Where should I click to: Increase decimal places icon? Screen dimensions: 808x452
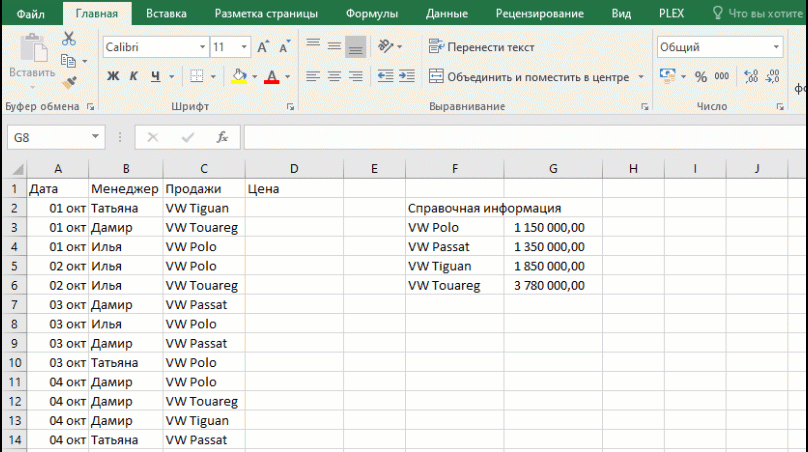(x=751, y=76)
